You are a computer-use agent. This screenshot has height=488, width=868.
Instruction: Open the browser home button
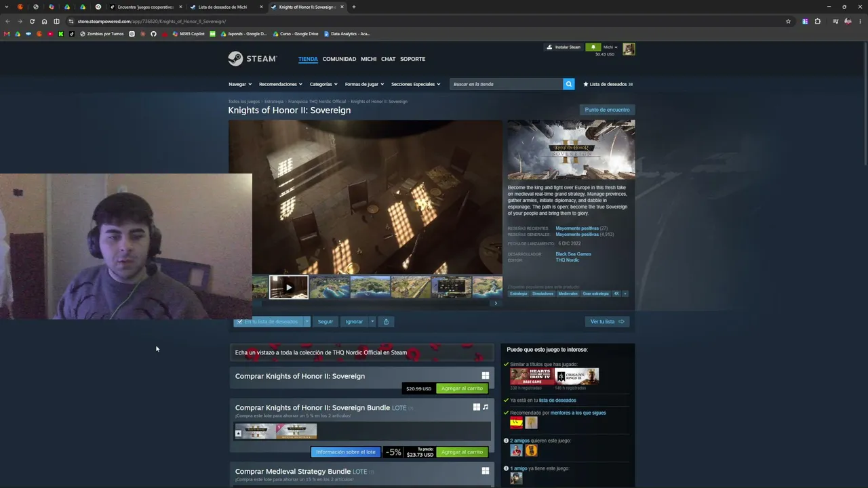[x=44, y=21]
